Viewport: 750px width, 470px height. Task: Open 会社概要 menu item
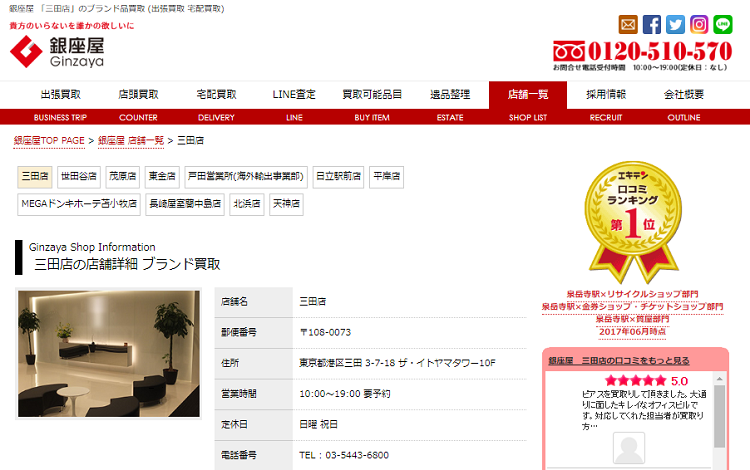tap(684, 95)
